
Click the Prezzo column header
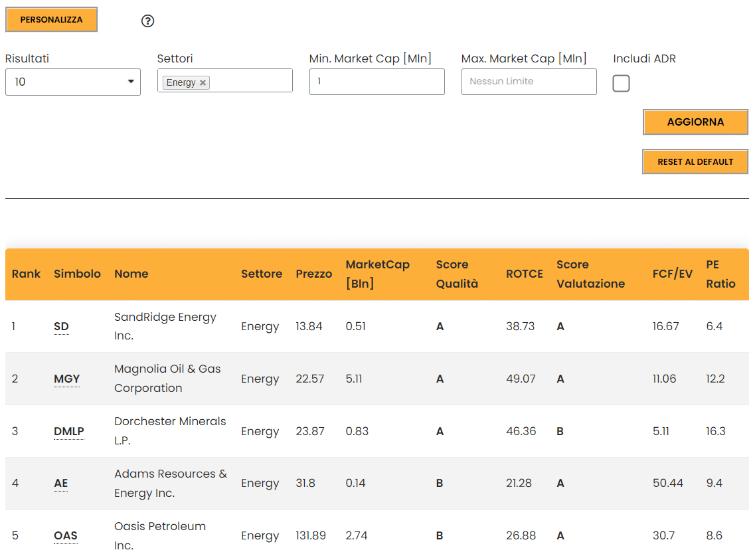313,274
